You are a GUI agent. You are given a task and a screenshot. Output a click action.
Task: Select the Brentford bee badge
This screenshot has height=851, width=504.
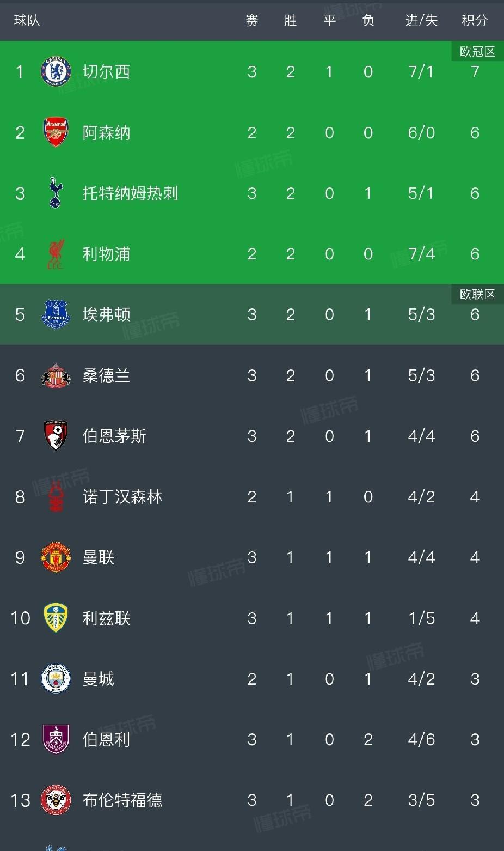pyautogui.click(x=56, y=800)
